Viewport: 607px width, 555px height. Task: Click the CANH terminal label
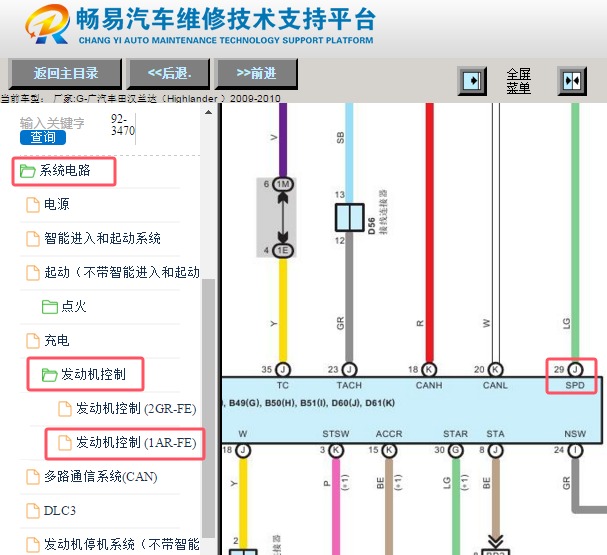429,385
